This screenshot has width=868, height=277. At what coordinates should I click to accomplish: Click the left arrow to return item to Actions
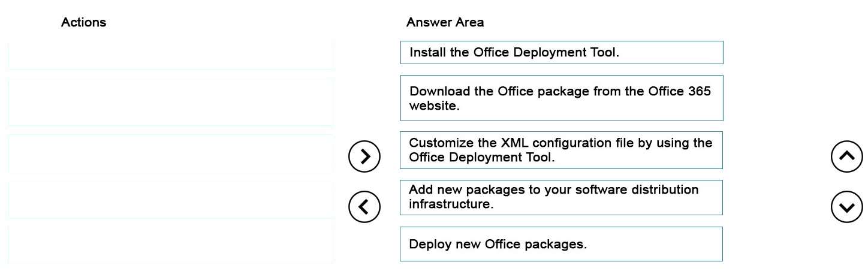point(364,207)
